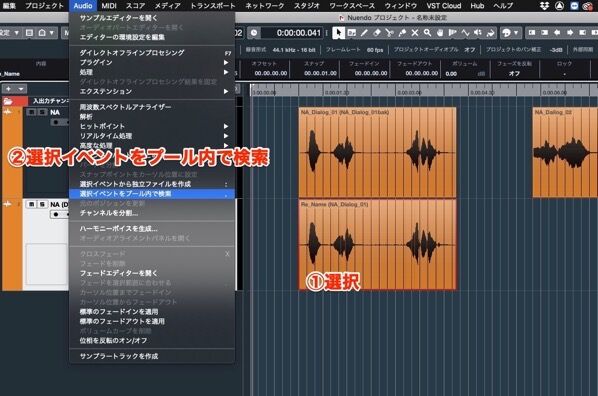Select the Color paint bucket tool
Image resolution: width=598 pixels, height=396 pixels.
pyautogui.click(x=490, y=33)
